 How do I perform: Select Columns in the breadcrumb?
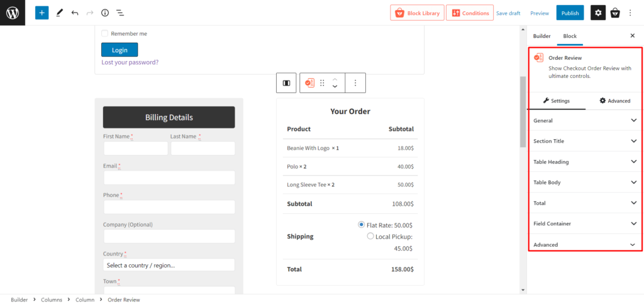click(52, 300)
